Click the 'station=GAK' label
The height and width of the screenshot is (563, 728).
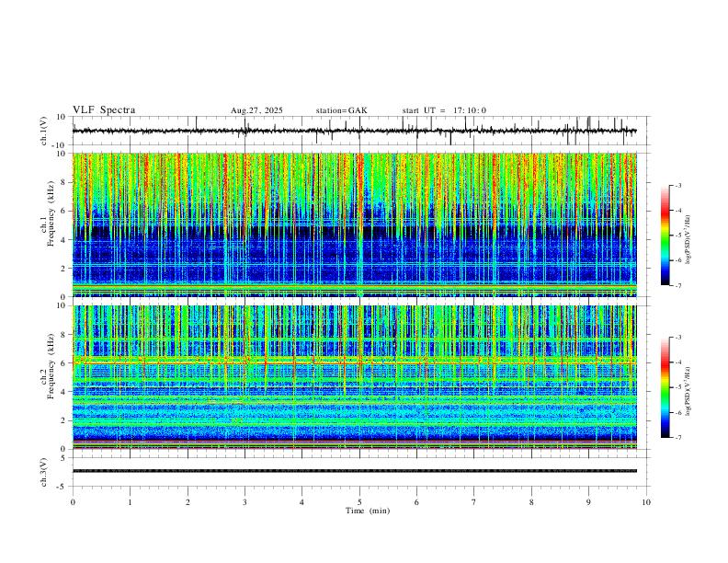tap(341, 110)
